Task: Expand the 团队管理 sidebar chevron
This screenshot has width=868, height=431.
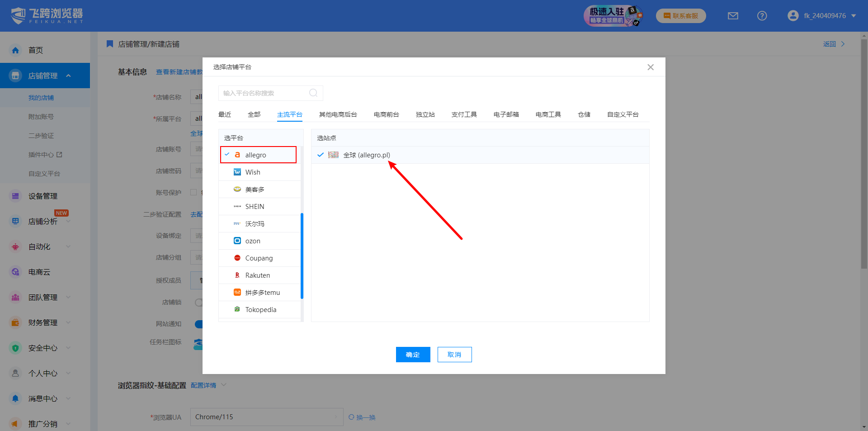Action: pos(69,297)
